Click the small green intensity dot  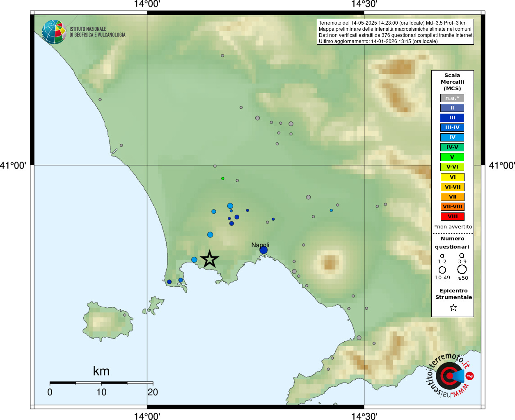tap(223, 178)
